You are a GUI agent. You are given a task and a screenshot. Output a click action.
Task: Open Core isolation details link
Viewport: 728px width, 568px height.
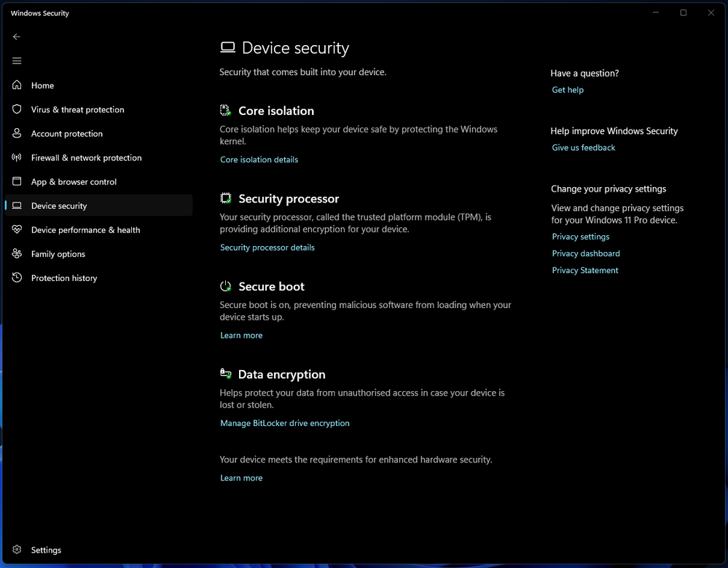click(x=259, y=159)
